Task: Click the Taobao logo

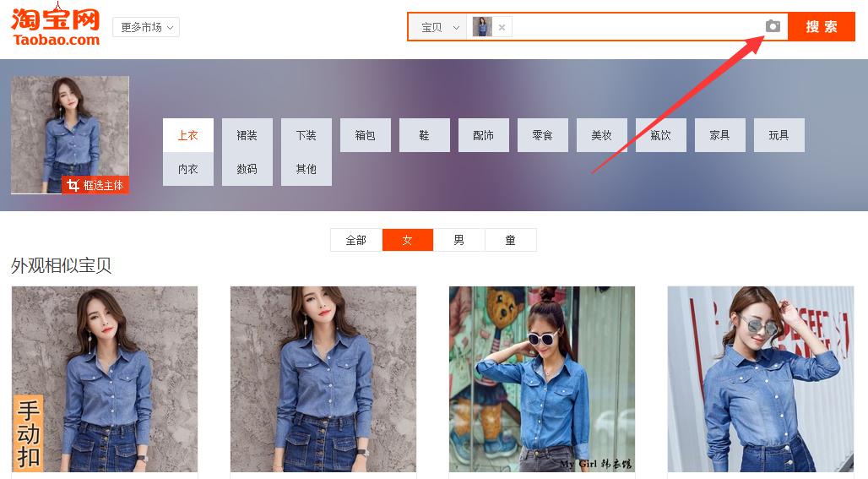Action: pyautogui.click(x=56, y=24)
